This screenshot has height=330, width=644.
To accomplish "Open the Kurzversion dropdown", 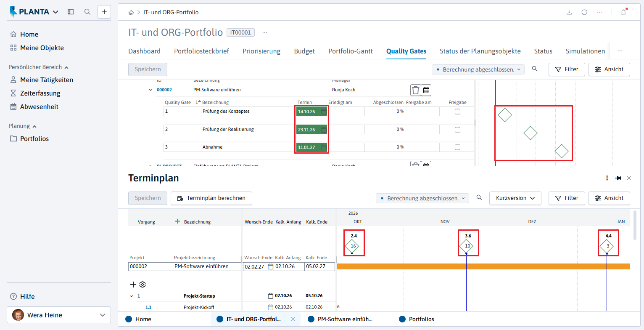I will click(515, 198).
